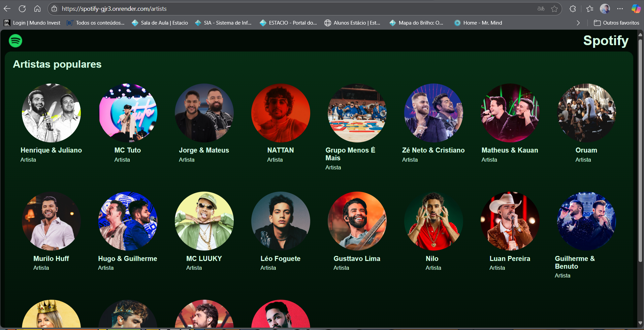
Task: Select the MC Tuto artist photo
Action: coord(128,113)
